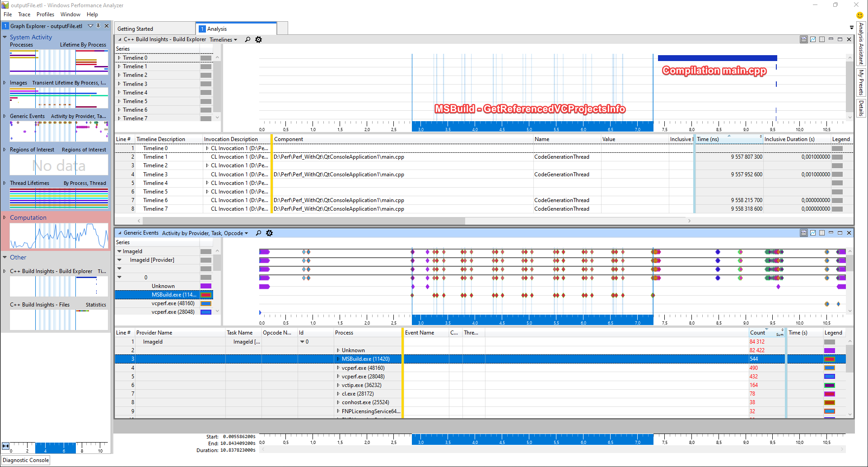
Task: Close the Generic Events panel
Action: pyautogui.click(x=849, y=233)
